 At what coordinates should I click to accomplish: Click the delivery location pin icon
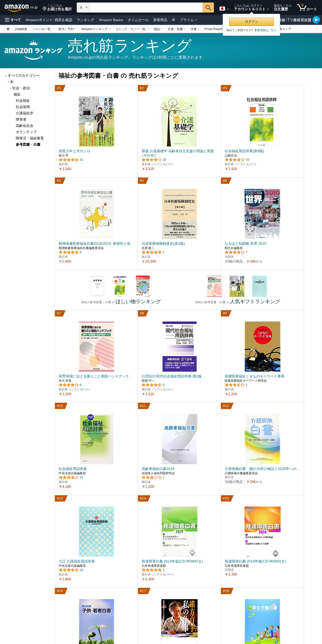pyautogui.click(x=44, y=9)
